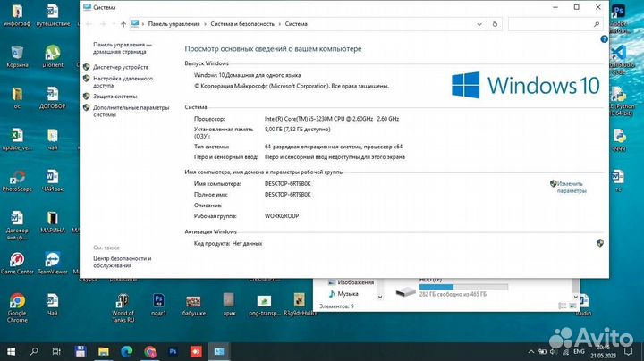Click the ENG language indicator

click(579, 351)
